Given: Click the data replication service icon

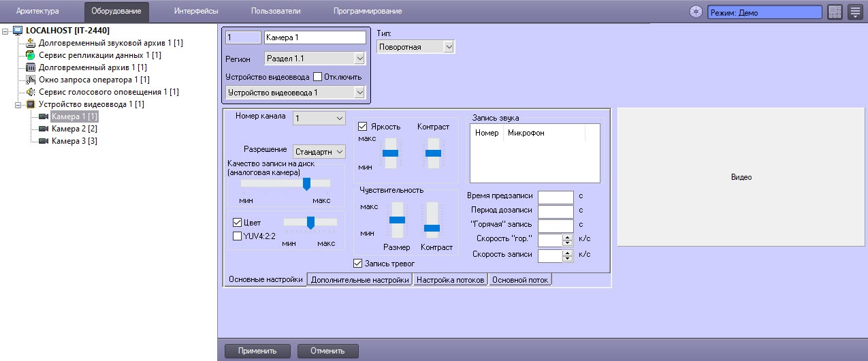Looking at the screenshot, I should (x=30, y=55).
